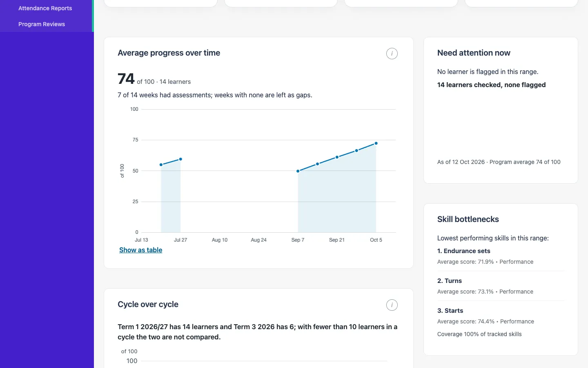588x368 pixels.
Task: Click the Average score 71.9% line
Action: click(x=485, y=262)
